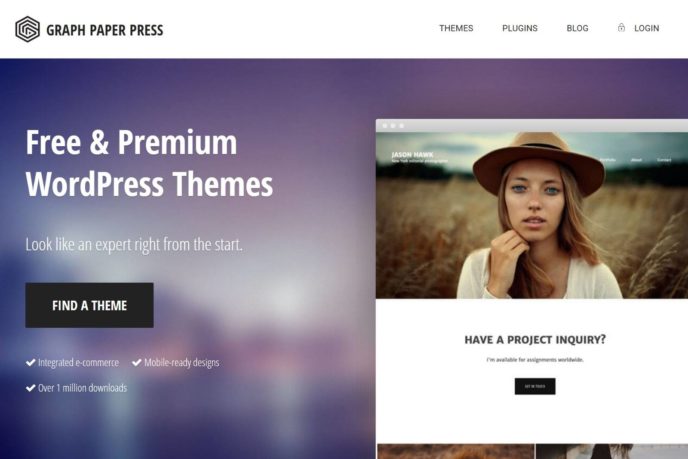Click the bottom-left thumbnail in the theme preview
The height and width of the screenshot is (459, 688).
point(455,452)
